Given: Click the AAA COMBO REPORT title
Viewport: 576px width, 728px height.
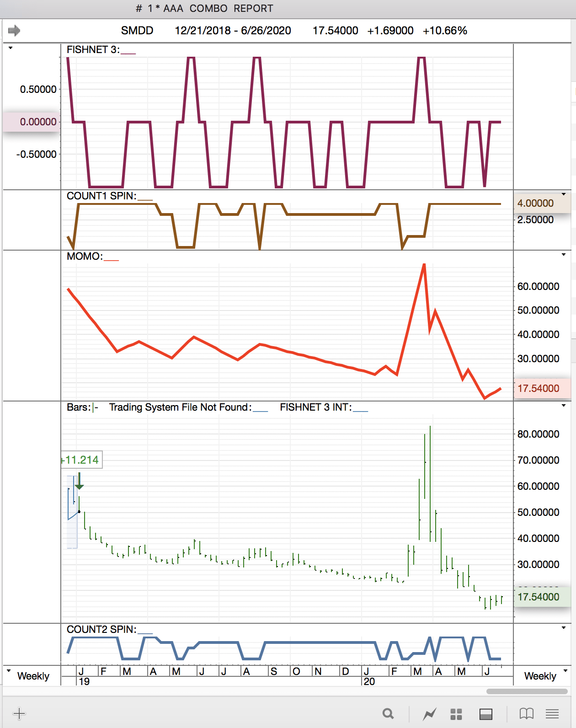Looking at the screenshot, I should [218, 8].
